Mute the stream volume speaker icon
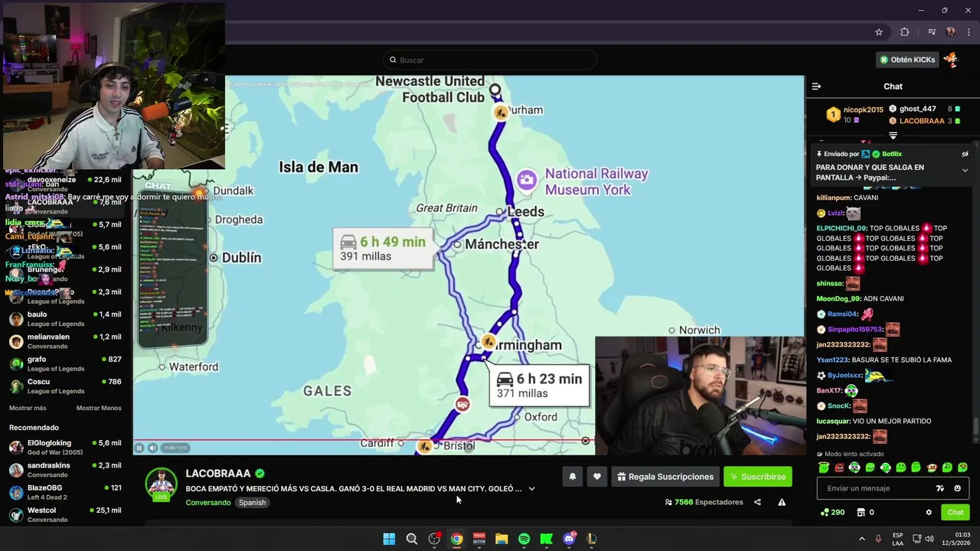This screenshot has height=551, width=980. tap(152, 448)
